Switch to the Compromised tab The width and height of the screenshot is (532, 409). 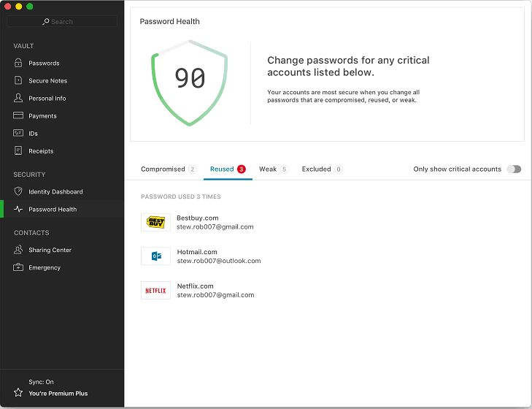pos(169,169)
